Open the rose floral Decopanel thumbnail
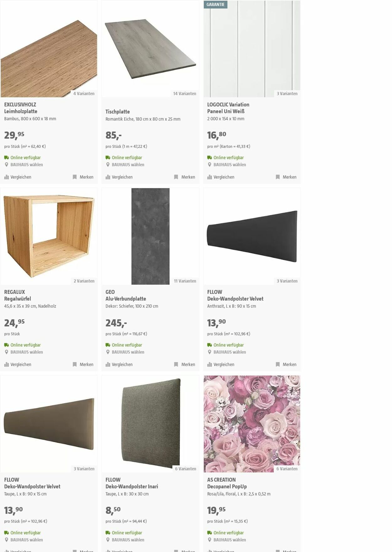Viewport: 392px width, 552px height. (252, 424)
